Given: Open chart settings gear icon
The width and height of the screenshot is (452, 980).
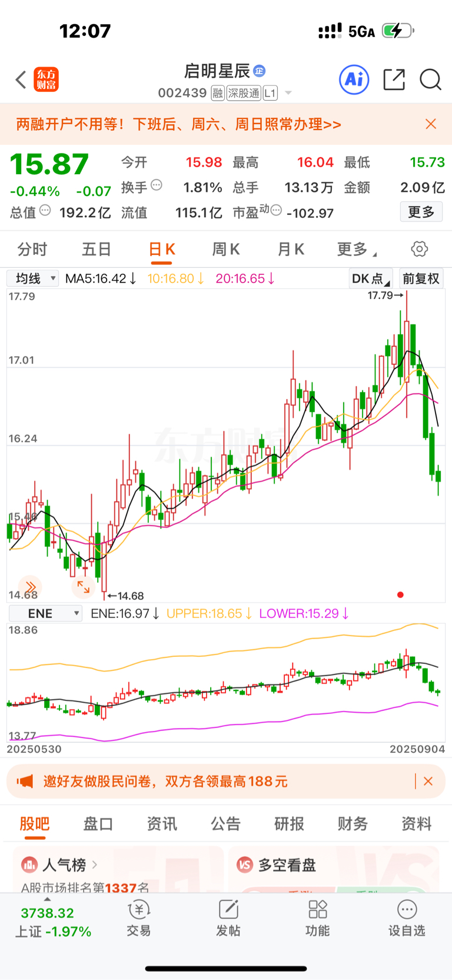Looking at the screenshot, I should [420, 249].
